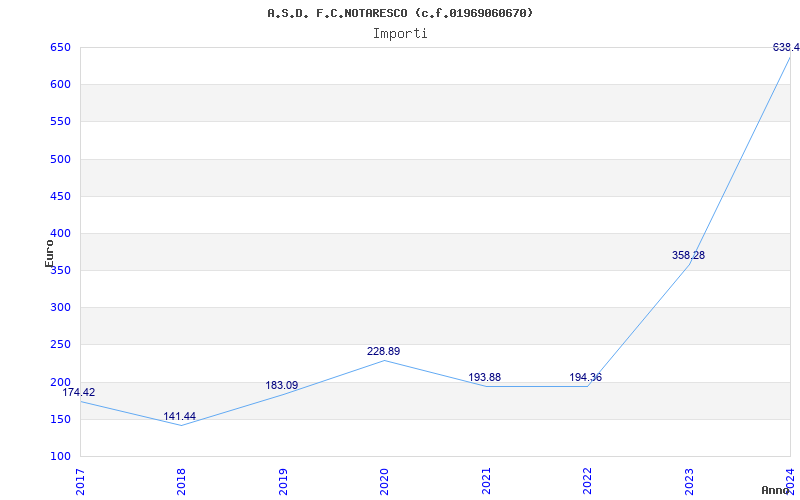Screen dimensions: 800x500
Task: Select the 228.89 data label
Action: coord(383,351)
